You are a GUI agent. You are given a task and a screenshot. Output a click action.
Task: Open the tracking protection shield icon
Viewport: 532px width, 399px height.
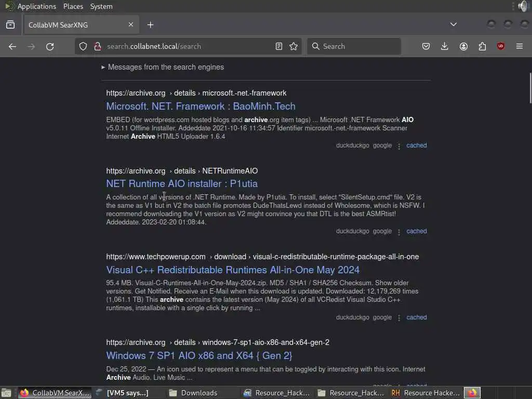(x=83, y=46)
